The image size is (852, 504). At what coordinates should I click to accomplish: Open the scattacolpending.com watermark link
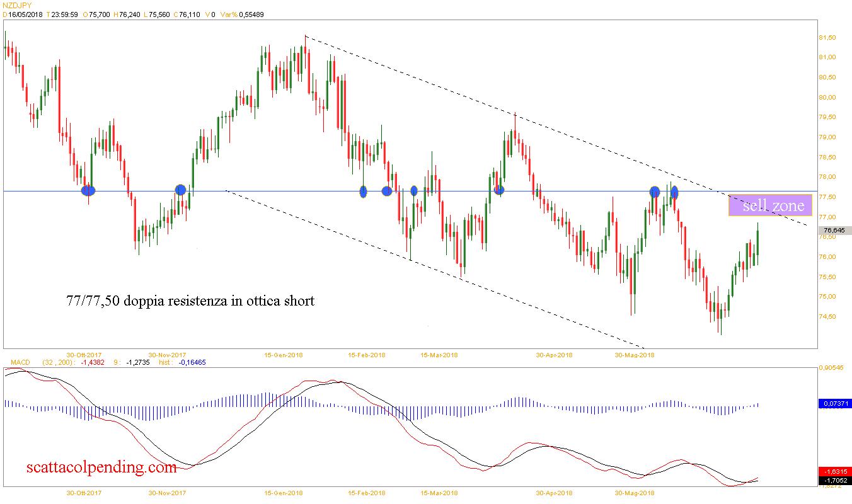[101, 467]
